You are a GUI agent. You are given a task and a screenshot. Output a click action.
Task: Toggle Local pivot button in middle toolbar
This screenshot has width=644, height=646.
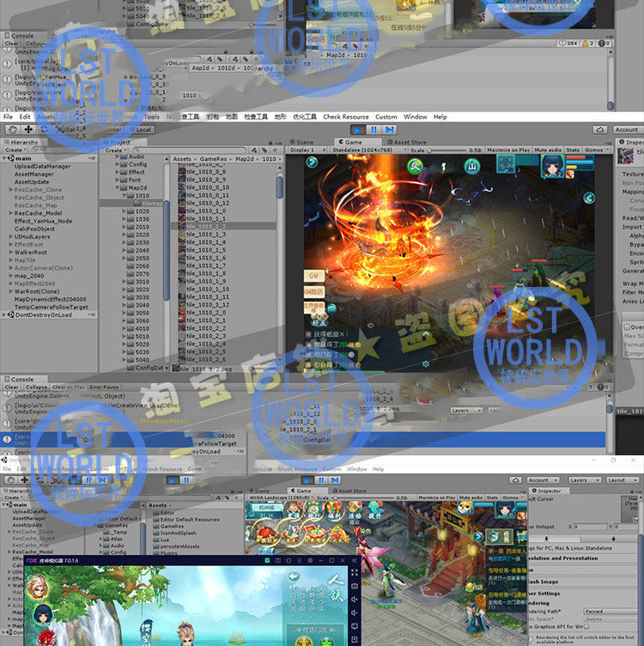pyautogui.click(x=143, y=130)
